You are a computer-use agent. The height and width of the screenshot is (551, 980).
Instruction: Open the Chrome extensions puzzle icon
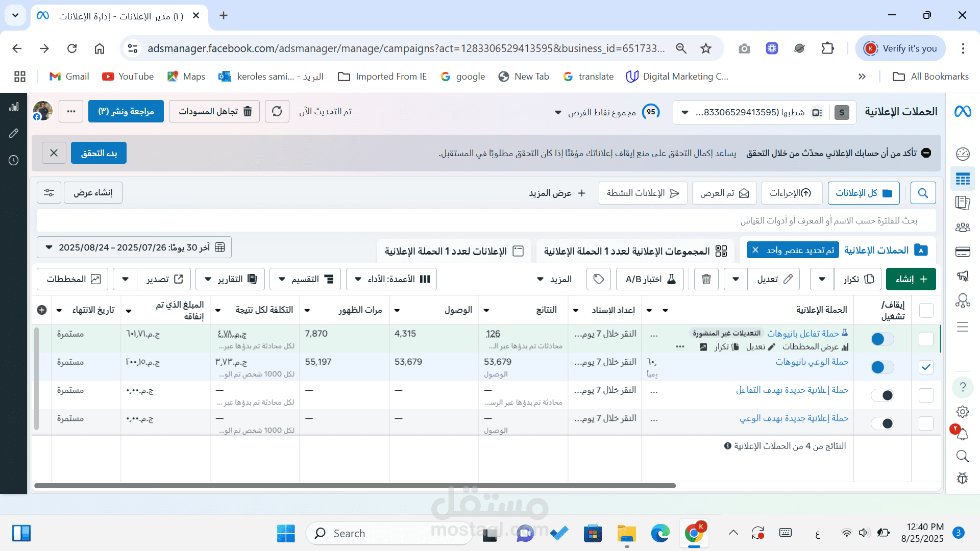pyautogui.click(x=827, y=48)
